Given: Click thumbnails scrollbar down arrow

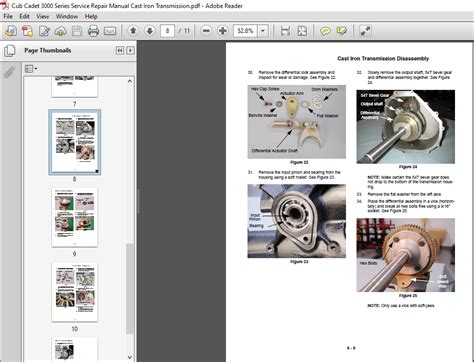Looking at the screenshot, I should (x=130, y=357).
